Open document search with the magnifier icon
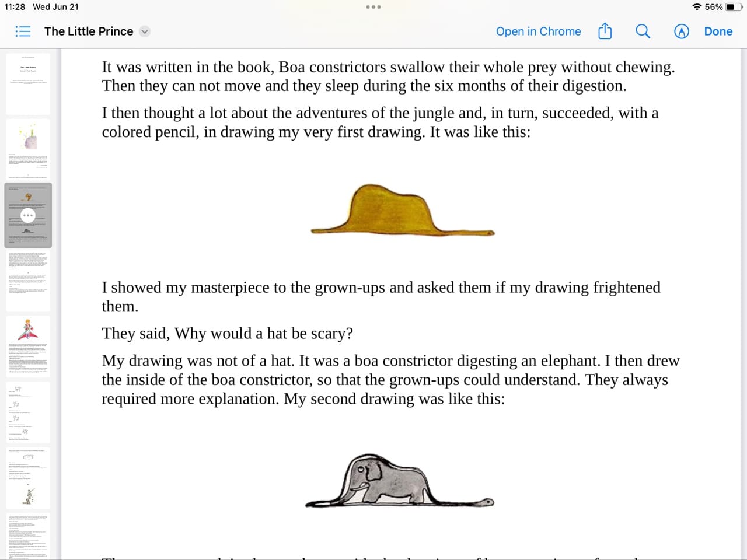The width and height of the screenshot is (747, 560). coord(643,32)
